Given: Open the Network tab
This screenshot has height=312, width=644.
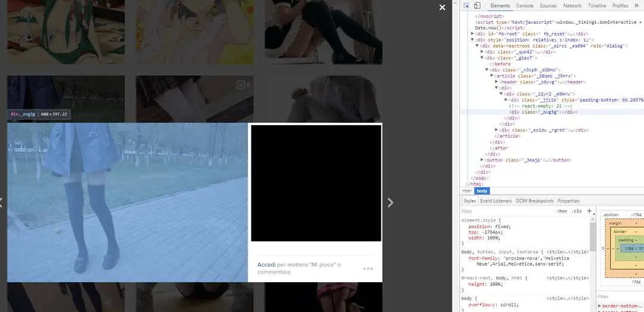Looking at the screenshot, I should click(x=572, y=6).
